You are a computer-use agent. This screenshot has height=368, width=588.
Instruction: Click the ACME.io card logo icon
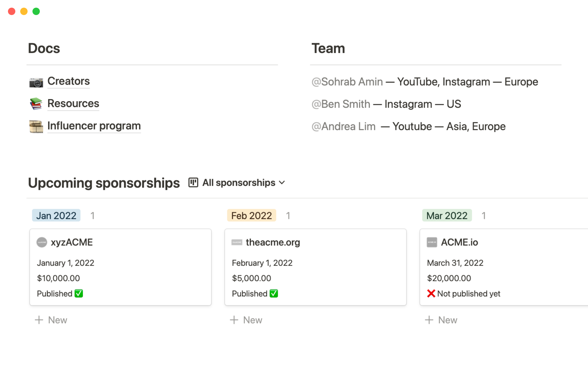pyautogui.click(x=432, y=242)
